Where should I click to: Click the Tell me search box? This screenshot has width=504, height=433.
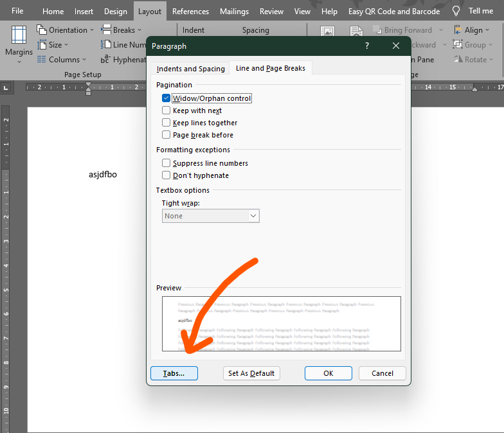pyautogui.click(x=481, y=11)
